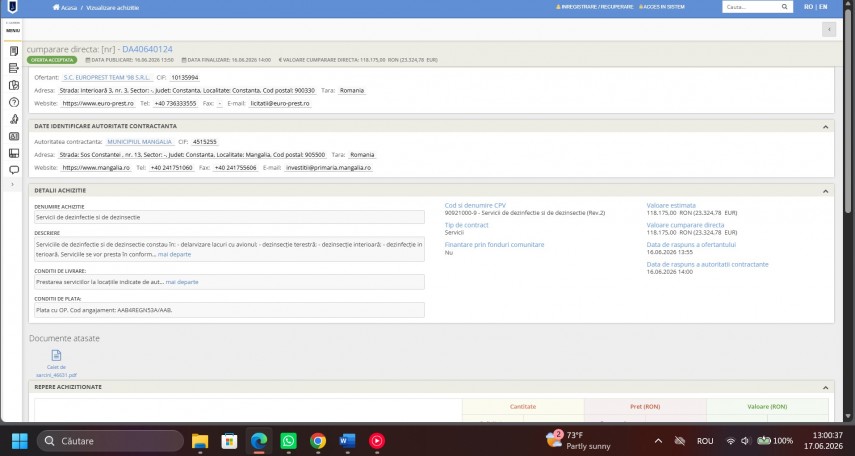Image resolution: width=855 pixels, height=456 pixels.
Task: Open S.C. EUROPREST TEAM '98 S.R.L. link
Action: (x=106, y=78)
